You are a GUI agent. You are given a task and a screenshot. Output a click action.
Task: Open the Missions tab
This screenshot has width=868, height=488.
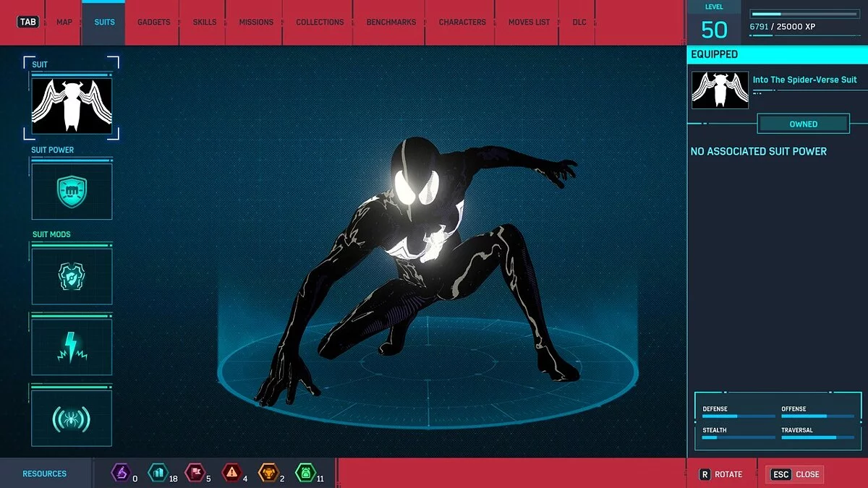(x=256, y=22)
